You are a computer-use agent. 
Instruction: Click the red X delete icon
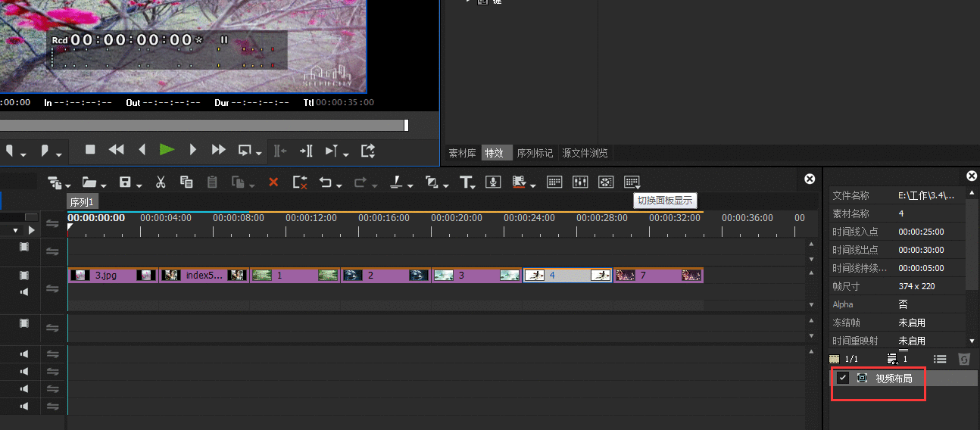(x=273, y=182)
